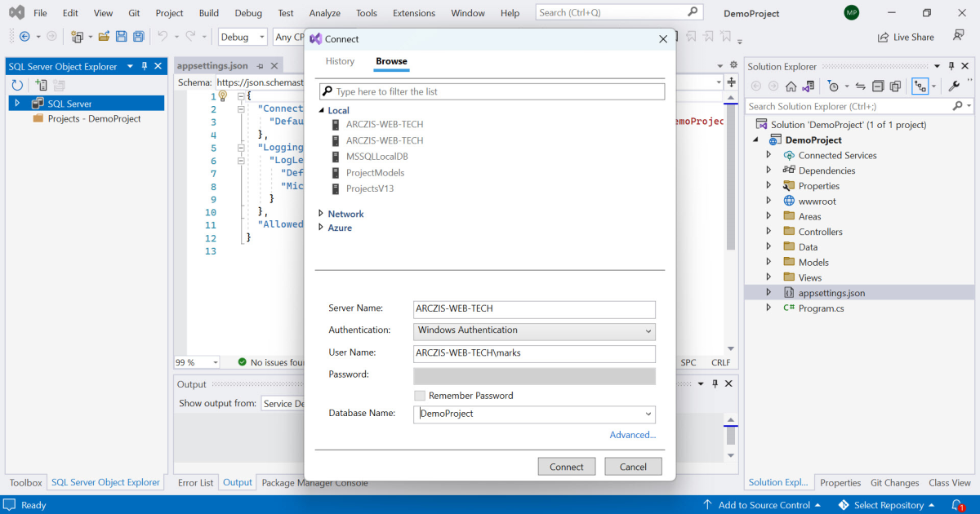The height and width of the screenshot is (514, 980).
Task: Open the Database Name dropdown
Action: (x=648, y=414)
